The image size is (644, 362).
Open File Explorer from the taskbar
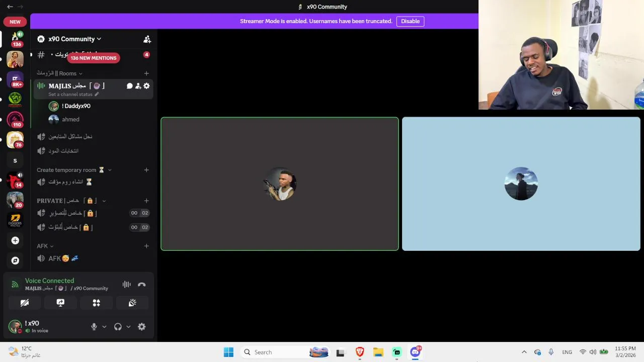pyautogui.click(x=378, y=352)
